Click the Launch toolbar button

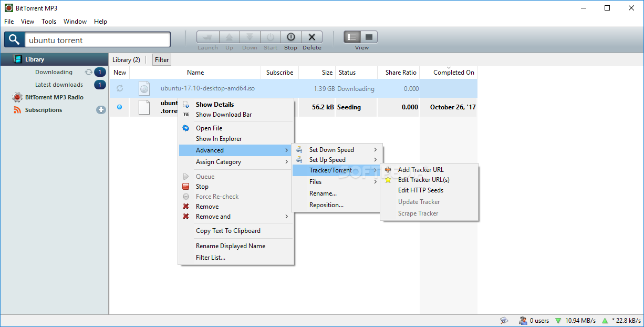(207, 37)
